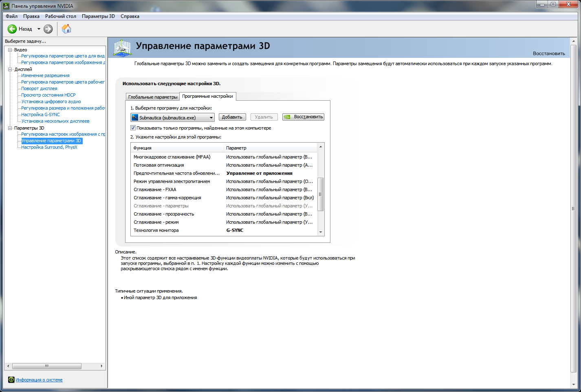The image size is (581, 392).
Task: Toggle 'Показывать только программы' checkbox
Action: point(133,128)
